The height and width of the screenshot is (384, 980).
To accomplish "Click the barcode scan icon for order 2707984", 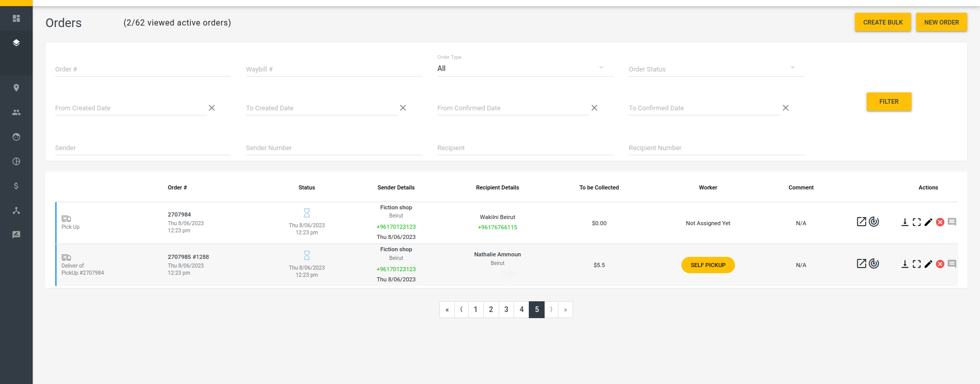I will coord(917,222).
